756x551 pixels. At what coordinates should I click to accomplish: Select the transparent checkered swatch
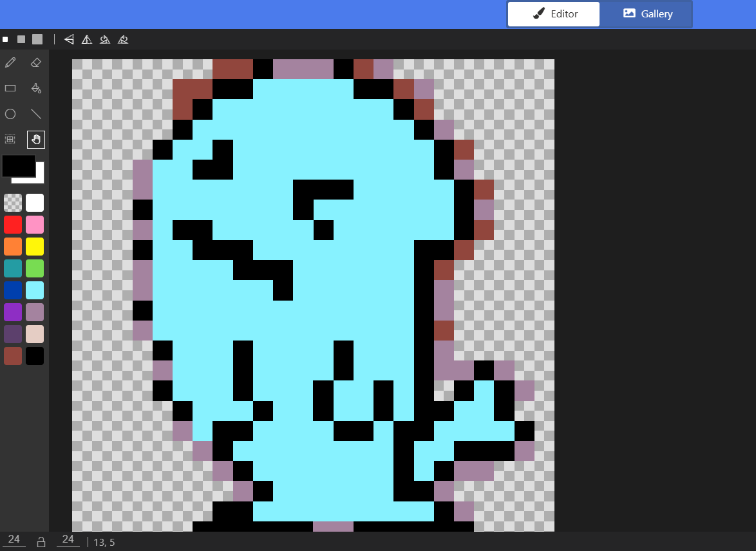[x=13, y=203]
